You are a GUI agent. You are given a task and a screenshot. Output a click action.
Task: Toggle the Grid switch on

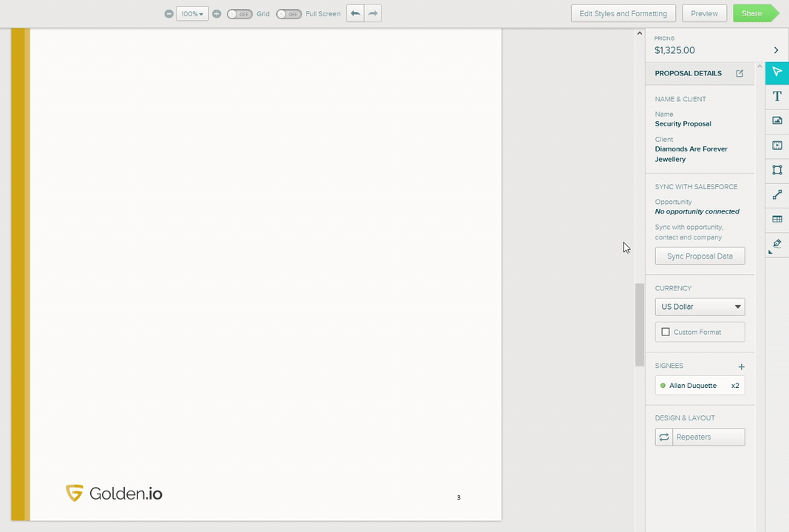click(239, 13)
